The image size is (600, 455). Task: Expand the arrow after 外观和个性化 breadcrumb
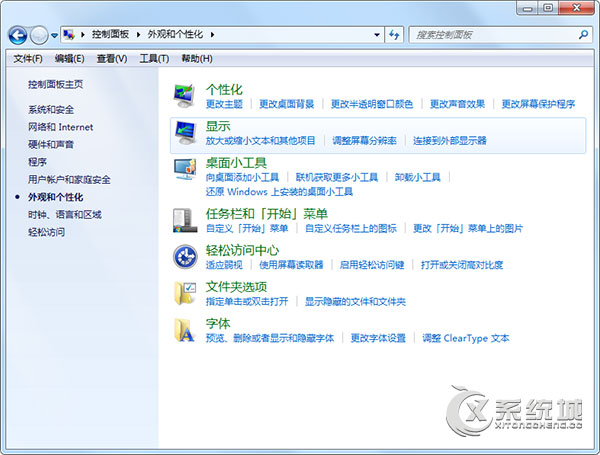tap(212, 35)
